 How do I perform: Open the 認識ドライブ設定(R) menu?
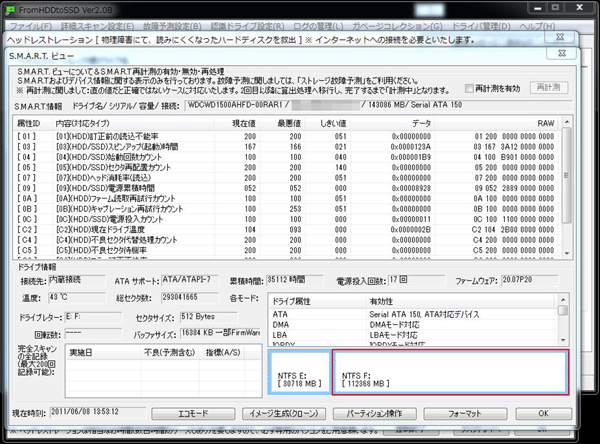pyautogui.click(x=248, y=26)
